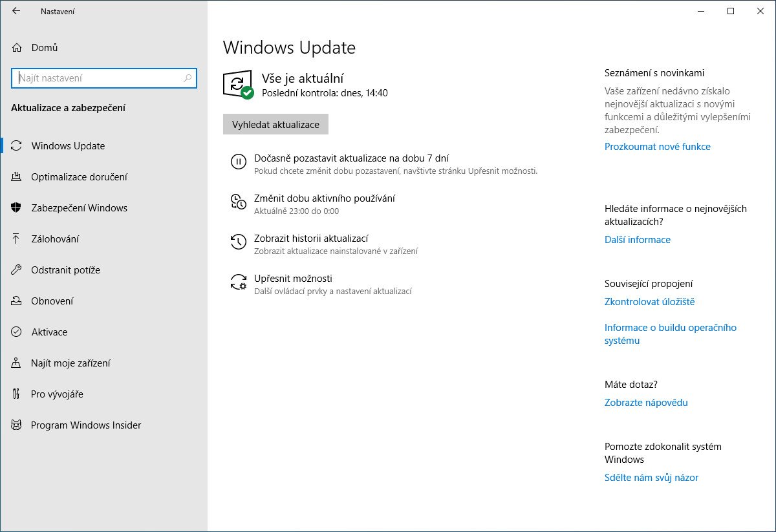Click Seznámení s novinkami heading

point(654,72)
